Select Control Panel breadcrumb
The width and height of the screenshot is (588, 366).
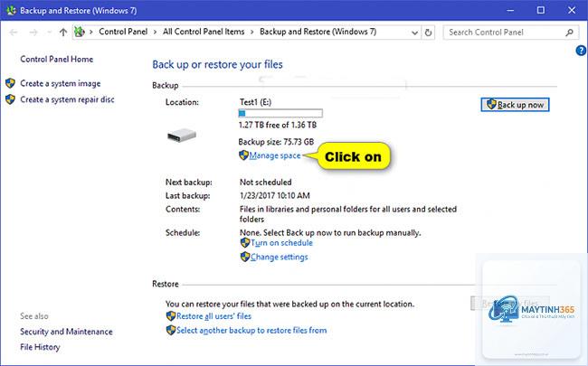[123, 32]
